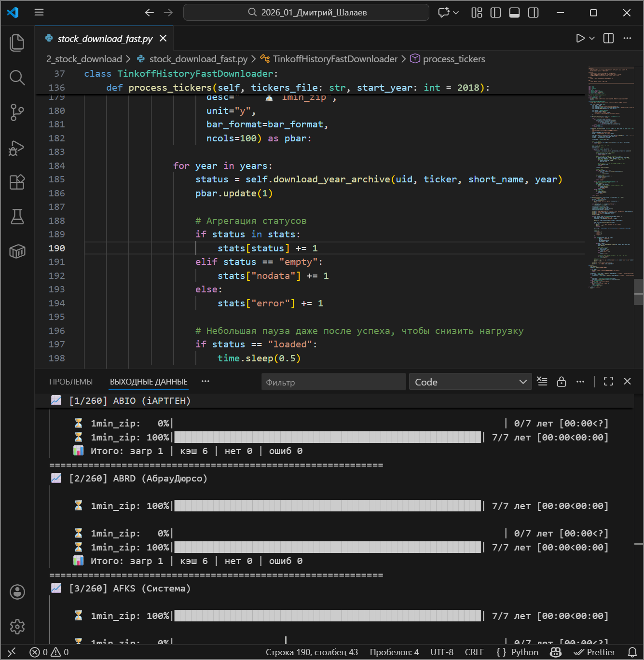The image size is (644, 660).
Task: Open the Search view in the activity bar
Action: [x=17, y=77]
